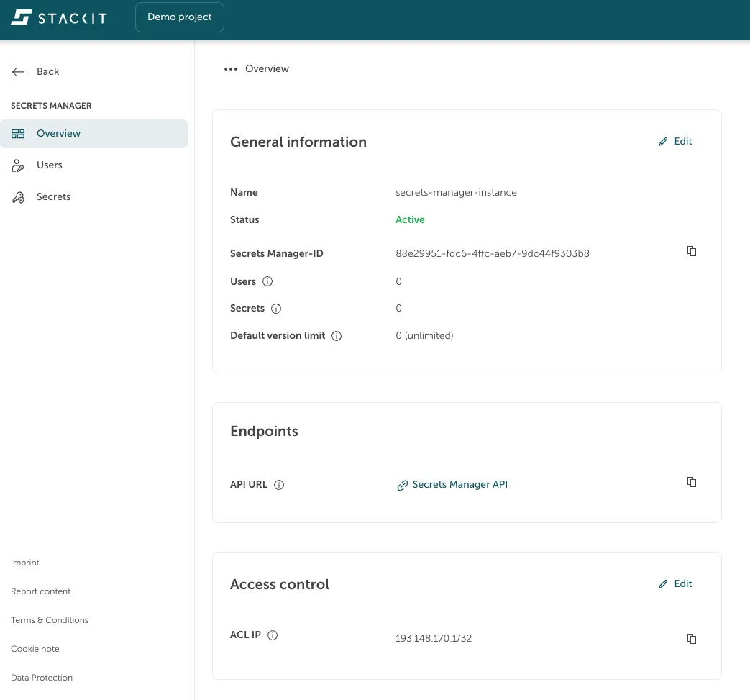Click the info icon beside Secrets count
750x700 pixels.
click(276, 308)
